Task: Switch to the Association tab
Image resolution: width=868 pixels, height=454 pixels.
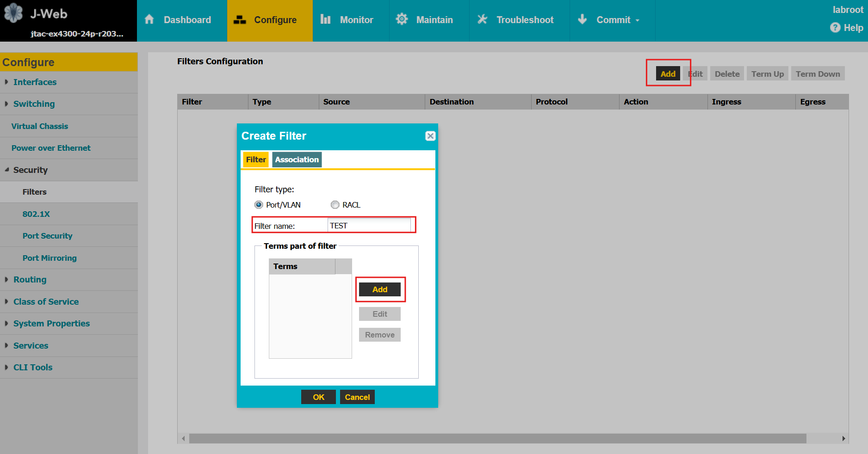Action: (297, 160)
